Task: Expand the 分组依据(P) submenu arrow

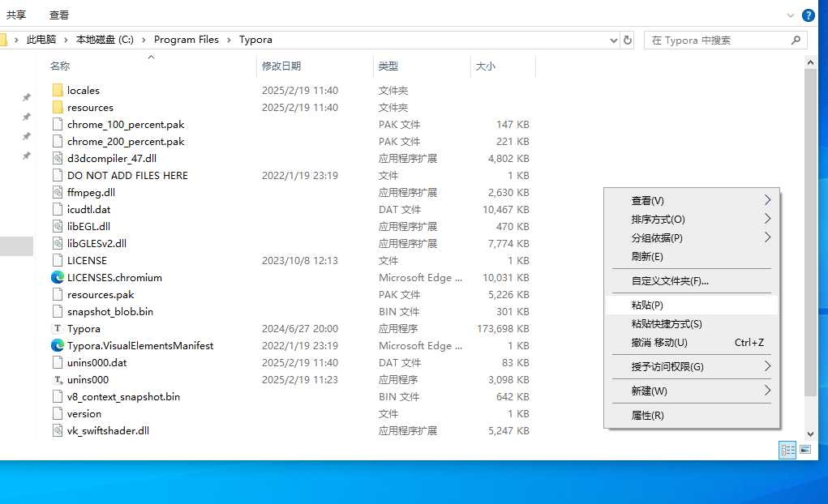Action: tap(767, 237)
